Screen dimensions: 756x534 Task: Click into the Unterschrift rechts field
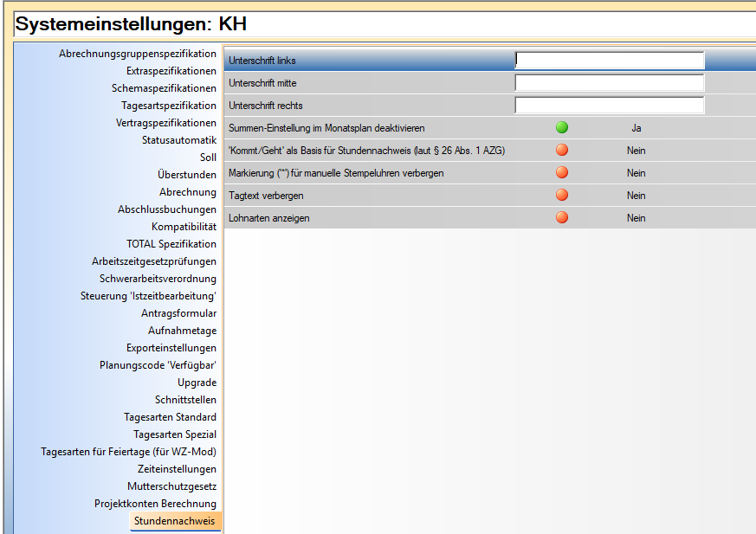(x=609, y=106)
